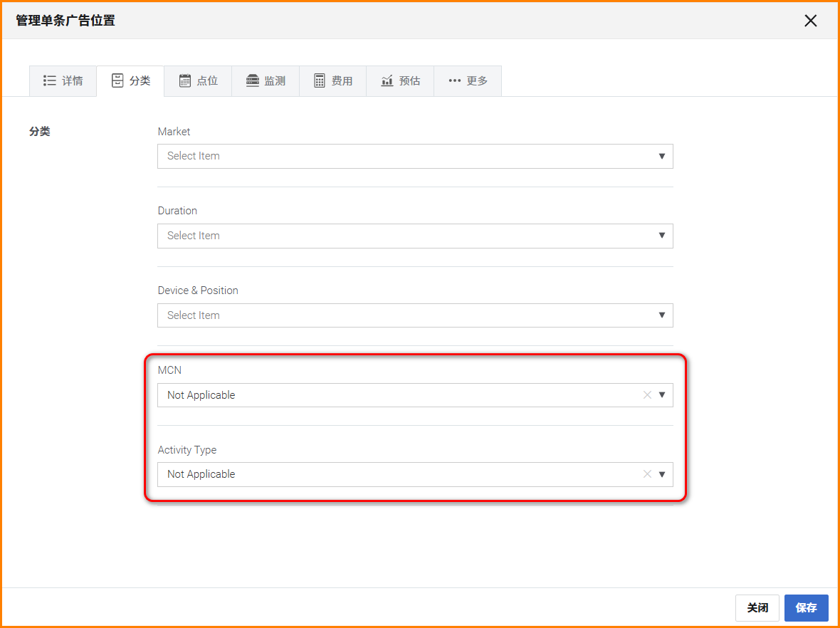Click the 分类 section heading
The height and width of the screenshot is (628, 840).
(x=40, y=131)
